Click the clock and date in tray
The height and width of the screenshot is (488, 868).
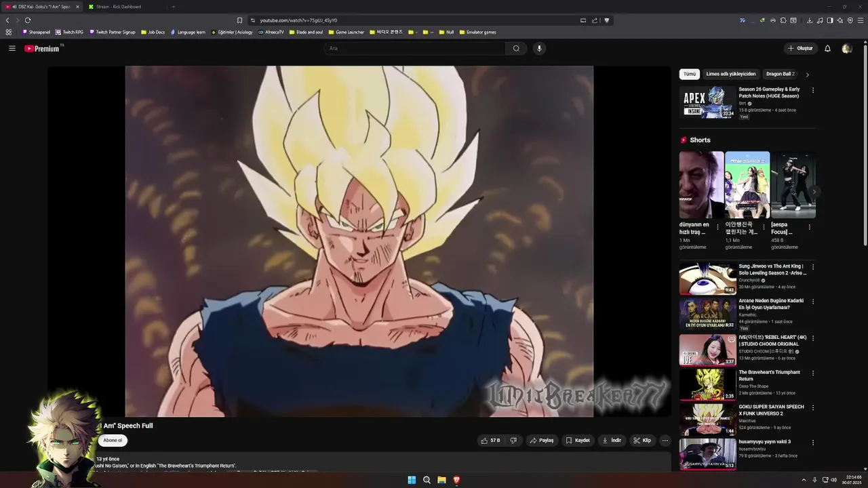[x=852, y=480]
